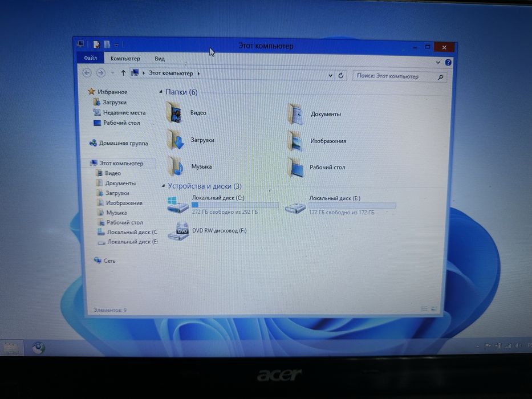Open the Вид ribbon tab
Viewport: 532px width, 399px height.
160,59
